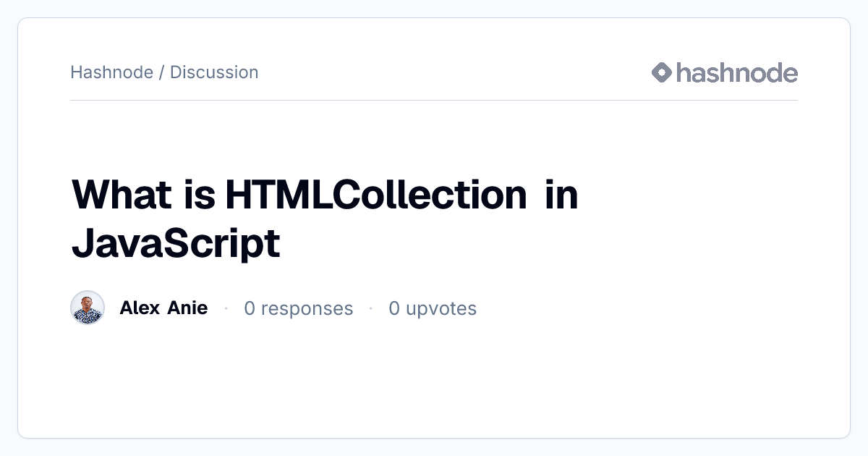Click the 0 upvotes label
Viewport: 868px width, 456px height.
point(433,309)
